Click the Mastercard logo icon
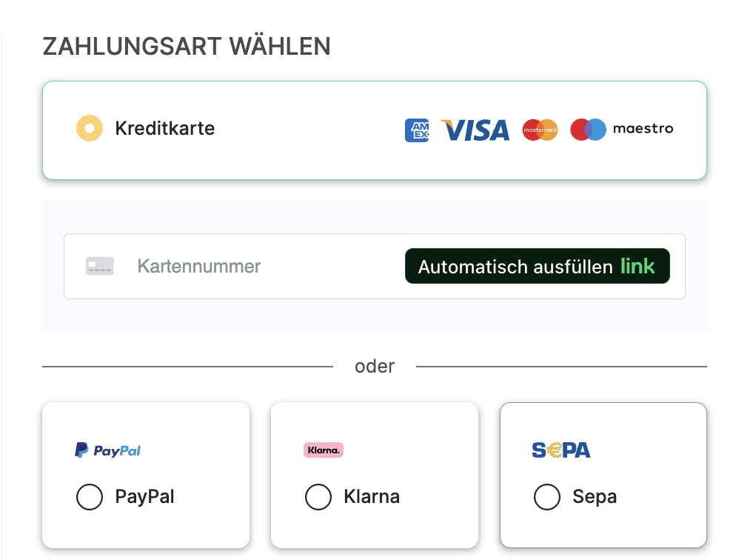The height and width of the screenshot is (560, 736). click(540, 130)
